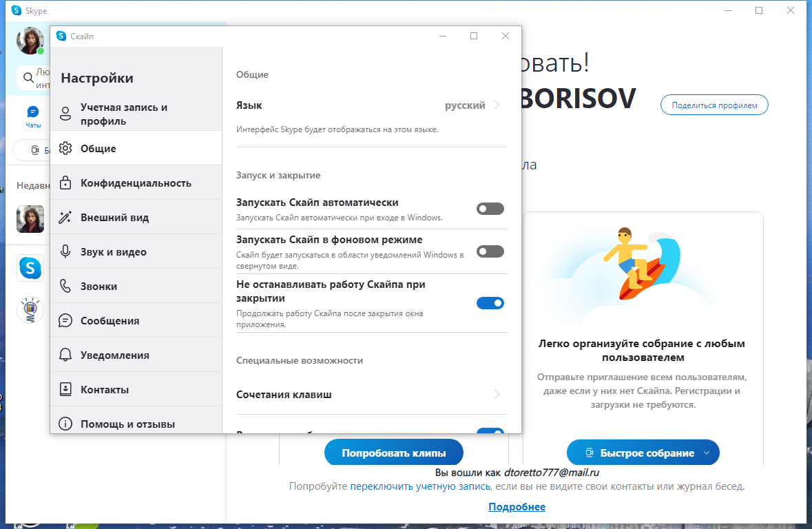Switch to Звонки settings section

[136, 286]
